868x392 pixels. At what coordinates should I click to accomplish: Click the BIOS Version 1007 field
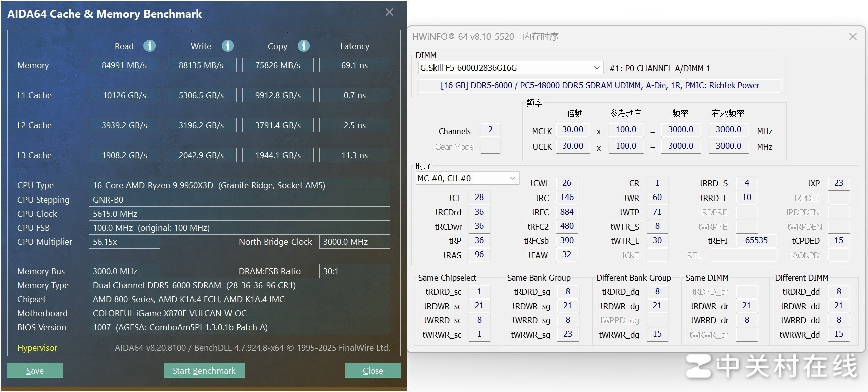pos(239,327)
